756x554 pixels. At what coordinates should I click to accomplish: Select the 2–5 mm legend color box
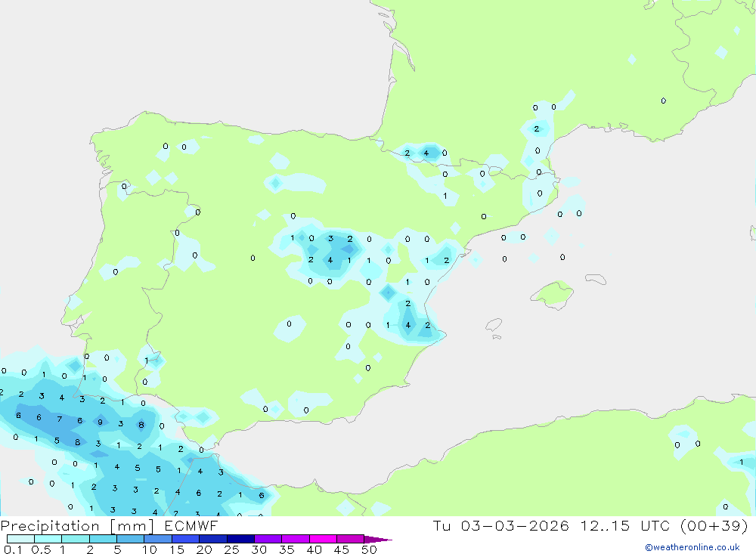[103, 539]
